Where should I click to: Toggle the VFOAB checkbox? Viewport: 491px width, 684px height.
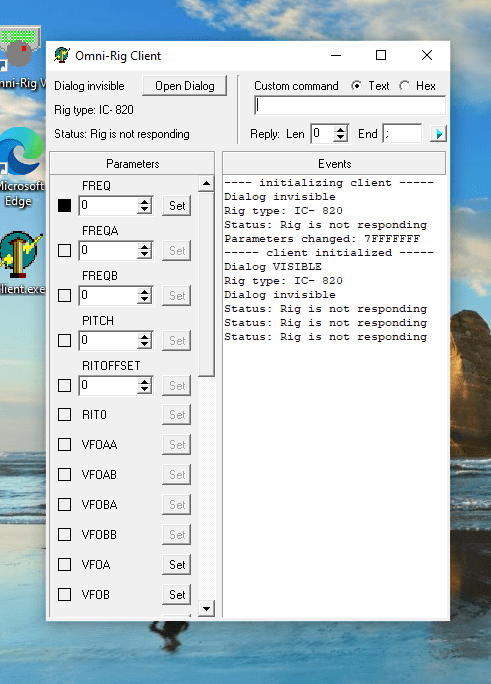coord(65,475)
